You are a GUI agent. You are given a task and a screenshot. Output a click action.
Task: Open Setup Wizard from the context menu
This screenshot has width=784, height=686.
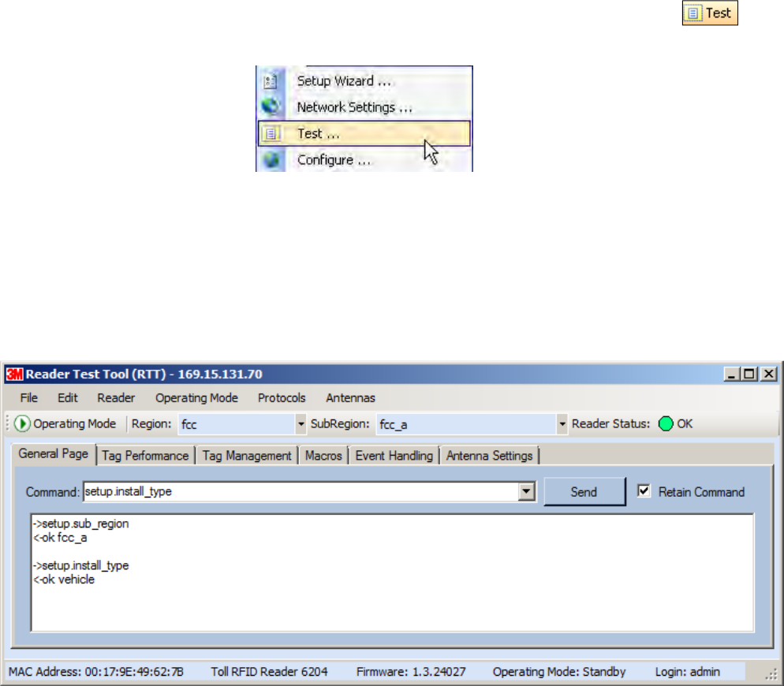pos(364,81)
